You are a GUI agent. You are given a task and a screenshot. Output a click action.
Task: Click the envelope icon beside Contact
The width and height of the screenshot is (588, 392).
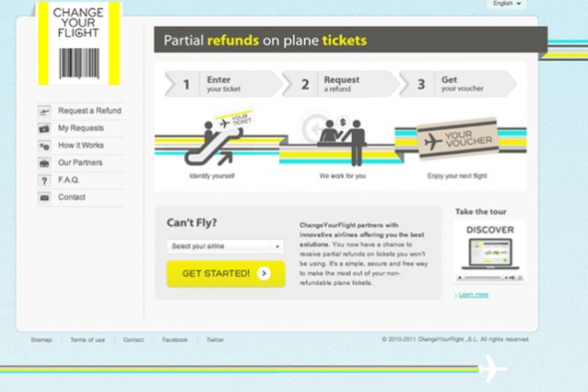pos(44,197)
